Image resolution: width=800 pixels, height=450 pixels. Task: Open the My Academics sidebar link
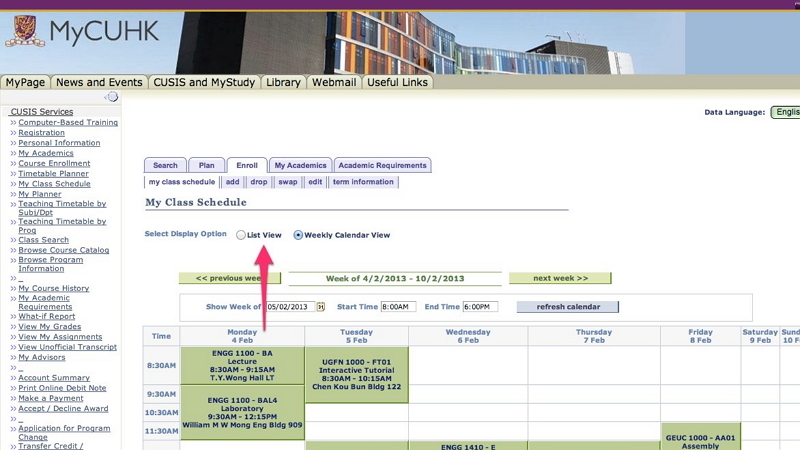[x=46, y=153]
